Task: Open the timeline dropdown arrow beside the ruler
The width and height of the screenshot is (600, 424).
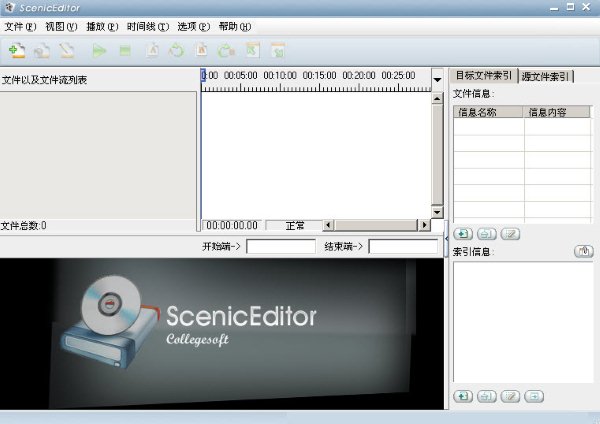Action: (437, 80)
